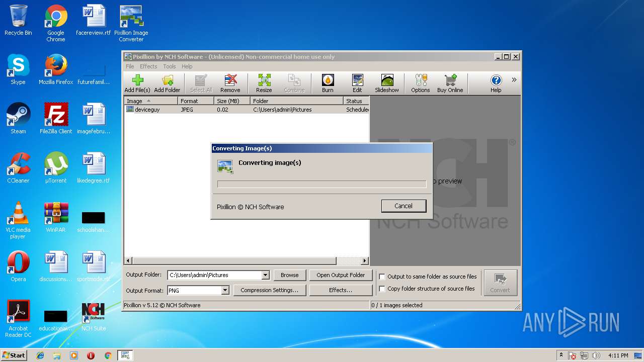Screen dimensions: 644x362
Task: Select the deviceguy image row
Action: 247,110
